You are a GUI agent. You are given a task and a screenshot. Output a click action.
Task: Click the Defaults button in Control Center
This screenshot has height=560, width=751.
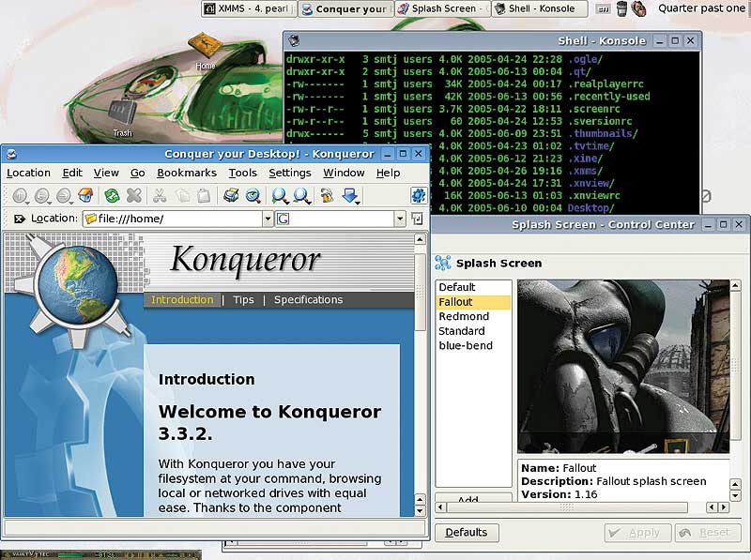coord(467,532)
